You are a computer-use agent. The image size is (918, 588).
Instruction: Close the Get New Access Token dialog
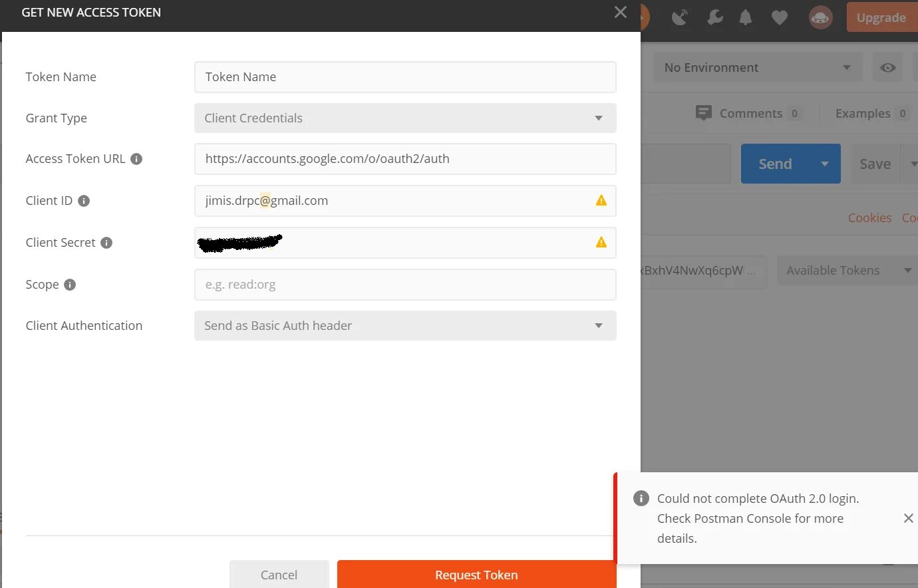(620, 12)
